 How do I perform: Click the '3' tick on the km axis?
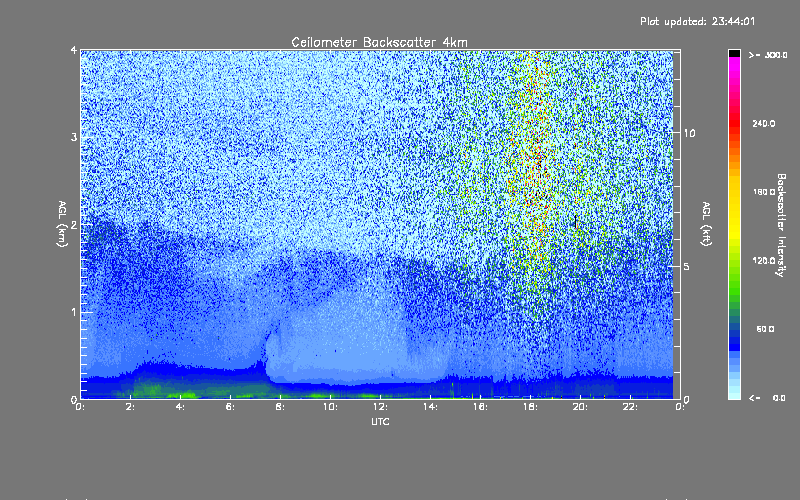pyautogui.click(x=74, y=137)
